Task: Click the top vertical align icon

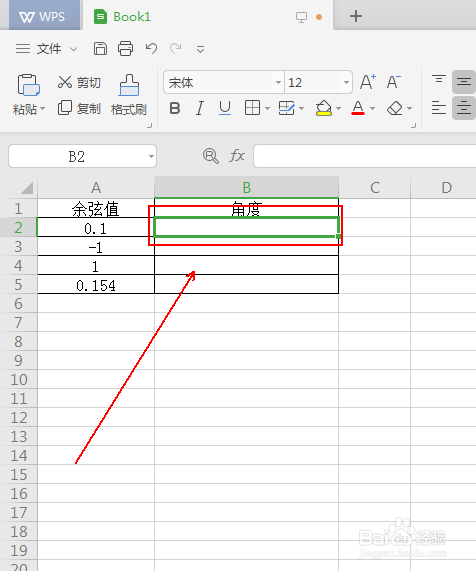Action: 439,79
